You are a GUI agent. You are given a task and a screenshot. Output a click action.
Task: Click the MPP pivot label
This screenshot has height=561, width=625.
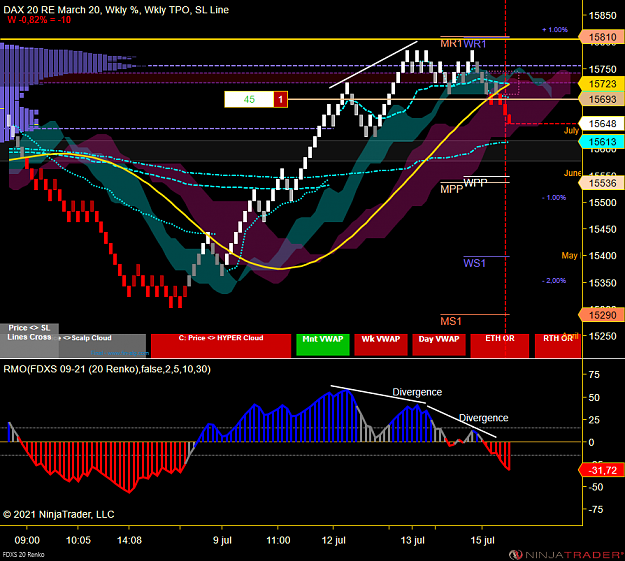point(452,189)
